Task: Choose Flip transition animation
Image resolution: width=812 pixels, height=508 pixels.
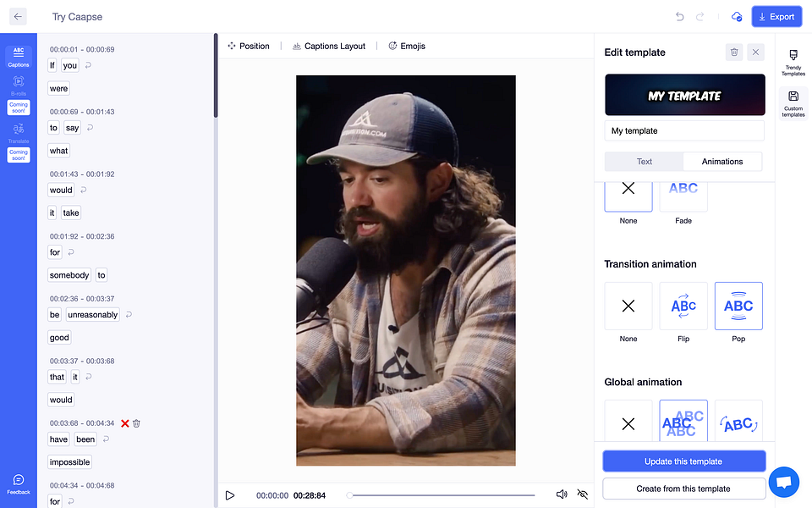Action: pos(683,306)
